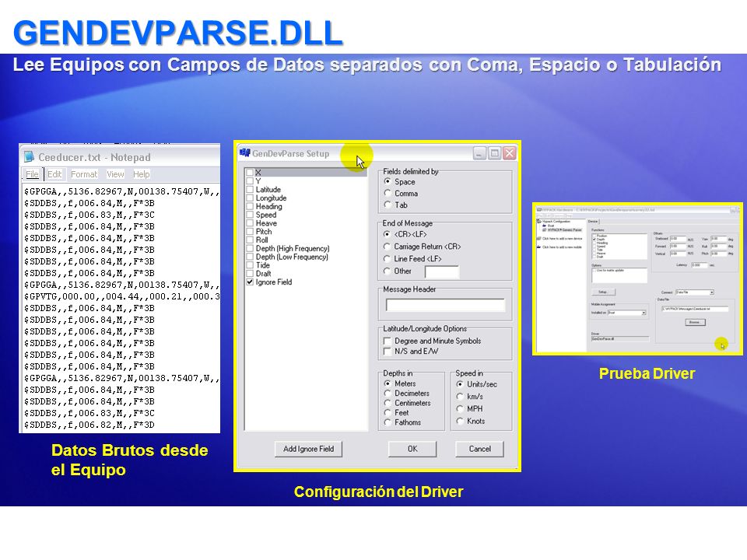
Task: Enable the Latitude checkbox
Action: 250,190
